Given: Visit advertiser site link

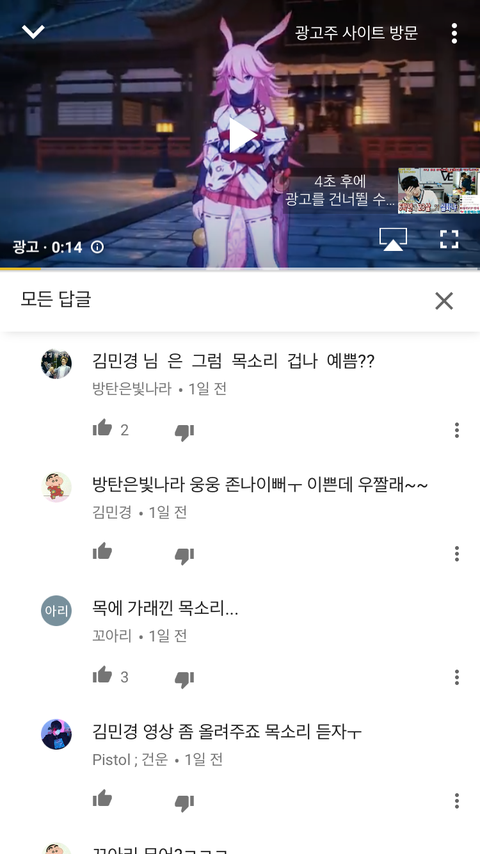Looking at the screenshot, I should coord(356,33).
